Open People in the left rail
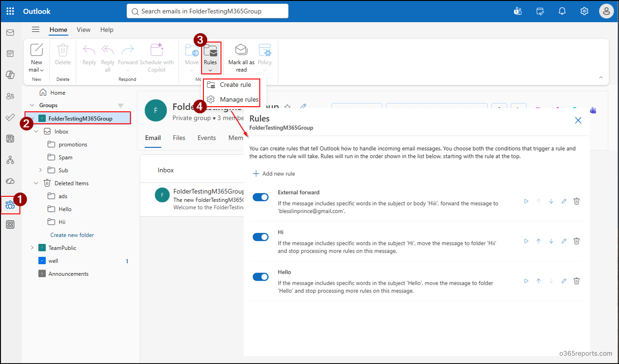Screen dimensions: 619x364 tap(10, 96)
